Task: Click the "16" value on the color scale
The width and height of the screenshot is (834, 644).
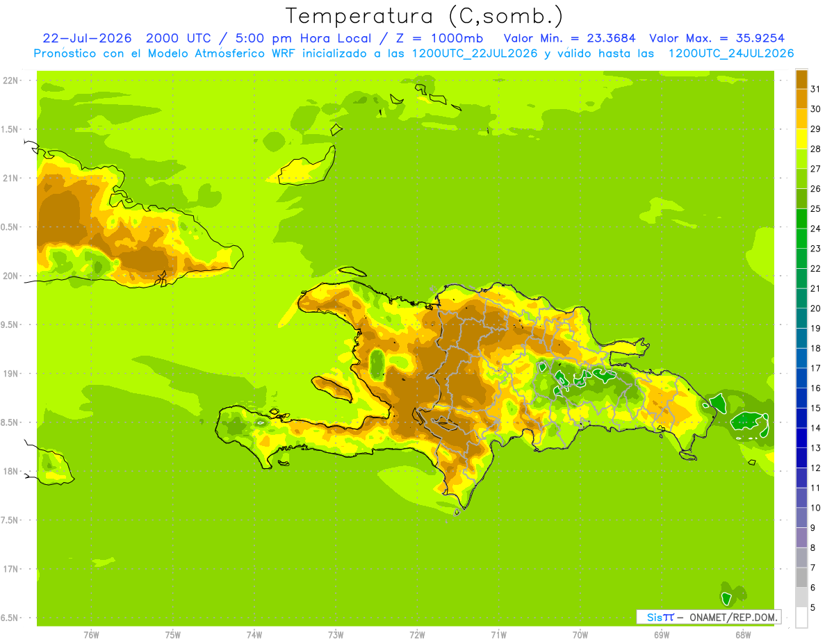Action: [x=815, y=388]
